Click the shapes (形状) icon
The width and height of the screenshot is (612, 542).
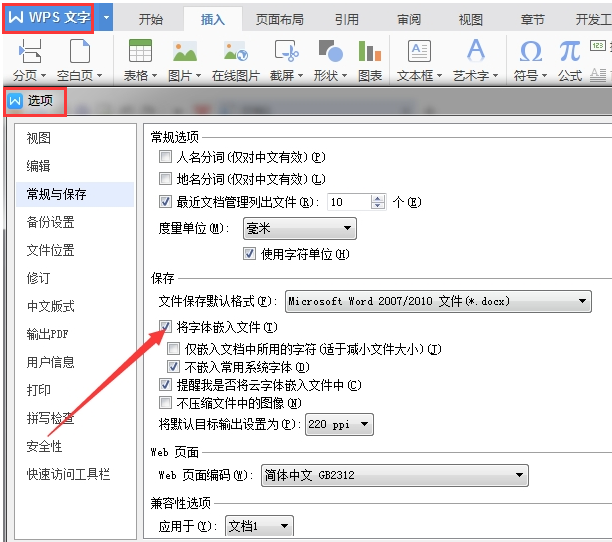pos(330,51)
